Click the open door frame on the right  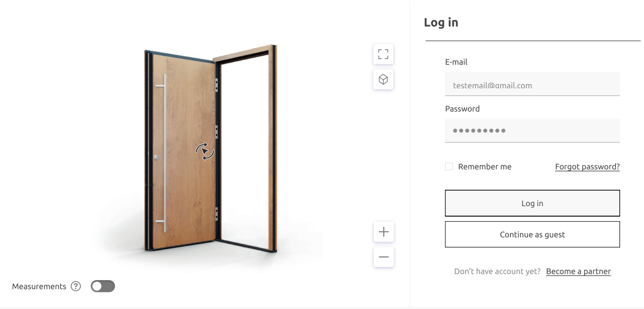coord(246,149)
